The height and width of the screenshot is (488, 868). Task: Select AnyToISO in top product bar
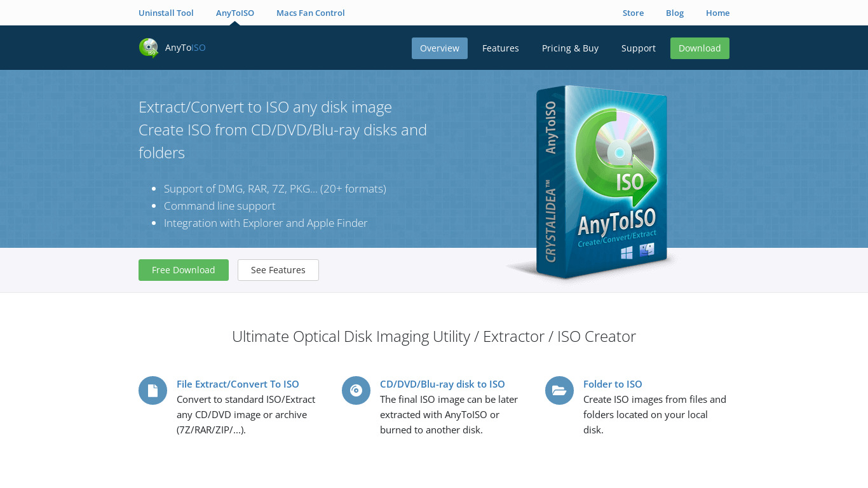[235, 13]
